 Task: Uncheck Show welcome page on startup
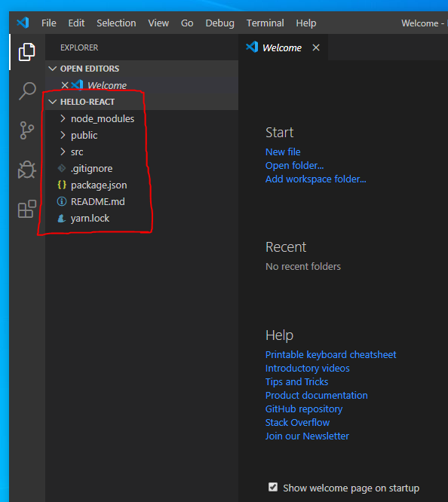(x=273, y=487)
